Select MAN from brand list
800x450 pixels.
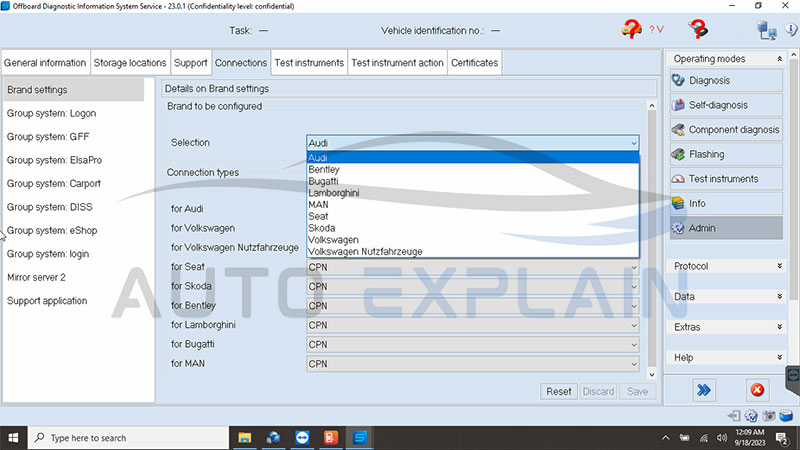coord(472,205)
